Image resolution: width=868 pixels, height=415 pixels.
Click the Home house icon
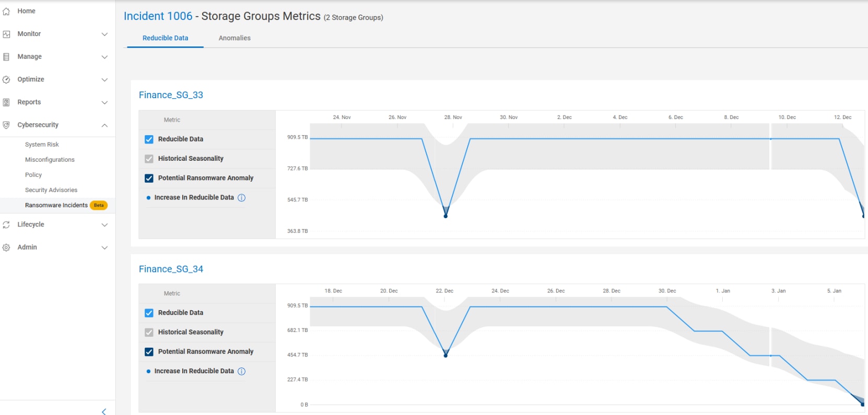point(6,11)
